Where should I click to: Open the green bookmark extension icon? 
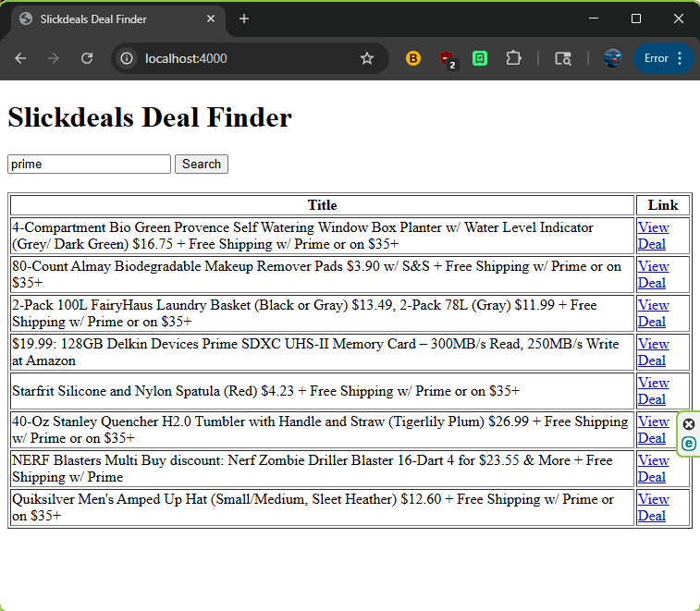tap(480, 58)
